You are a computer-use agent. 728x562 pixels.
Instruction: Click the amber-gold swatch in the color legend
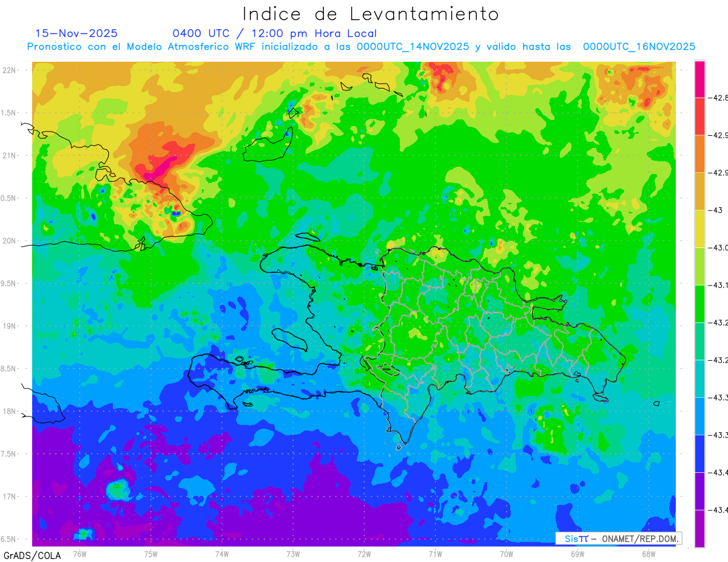pyautogui.click(x=699, y=190)
